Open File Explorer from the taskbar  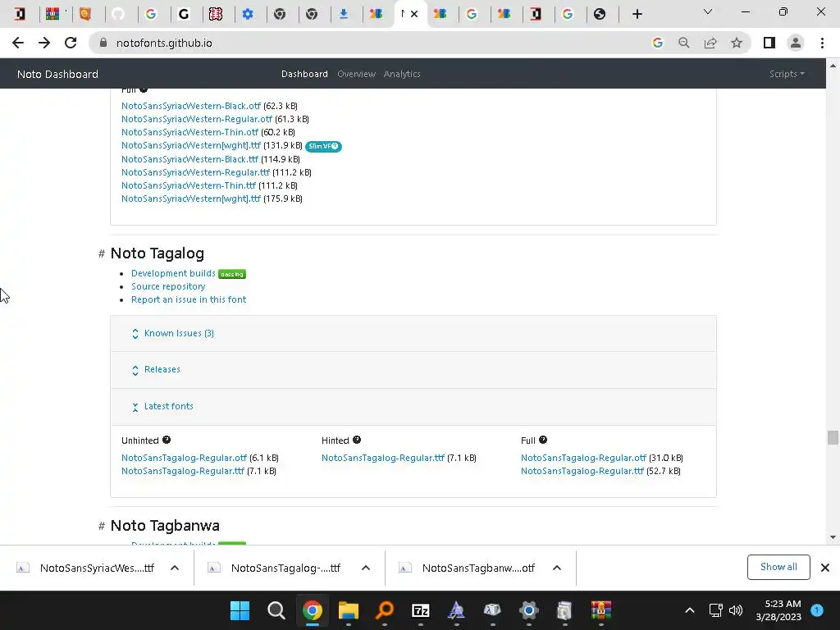coord(348,610)
